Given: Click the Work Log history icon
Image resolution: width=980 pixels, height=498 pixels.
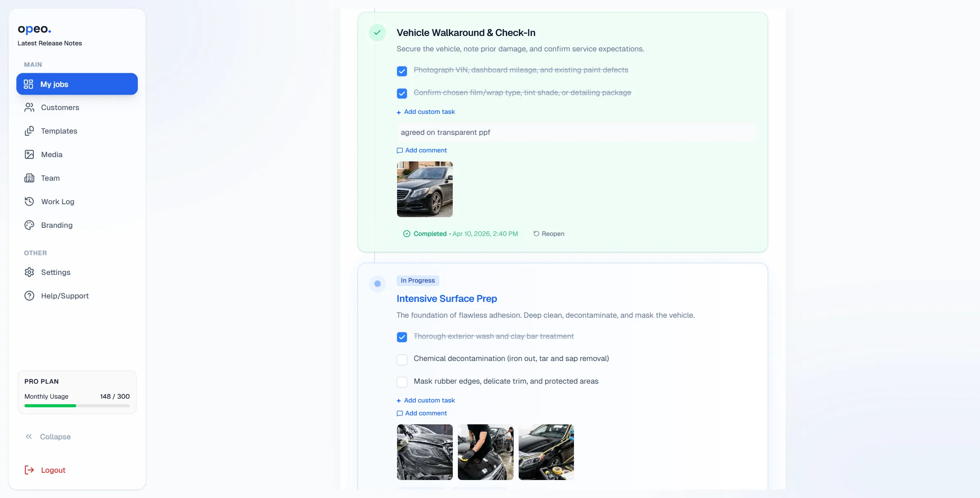Looking at the screenshot, I should tap(29, 202).
